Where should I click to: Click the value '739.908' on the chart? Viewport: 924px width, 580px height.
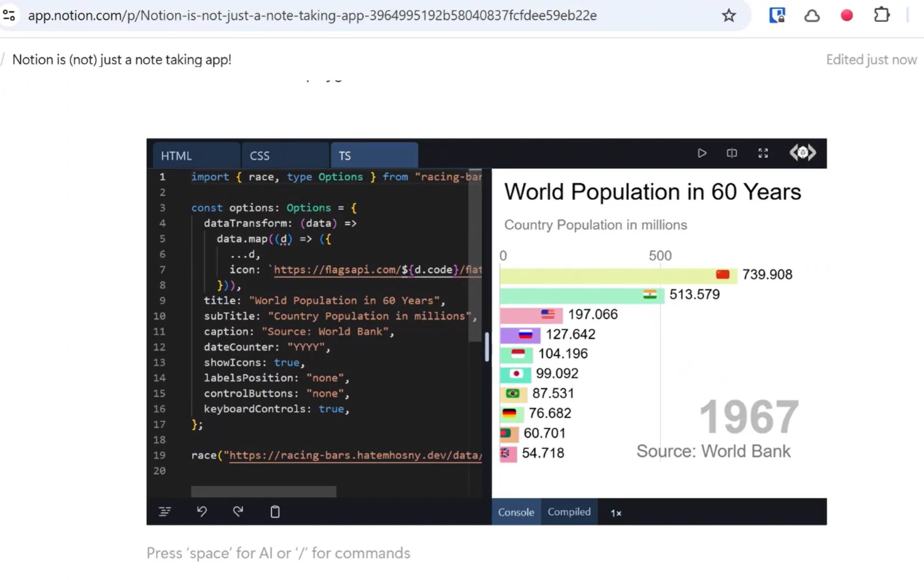coord(767,274)
